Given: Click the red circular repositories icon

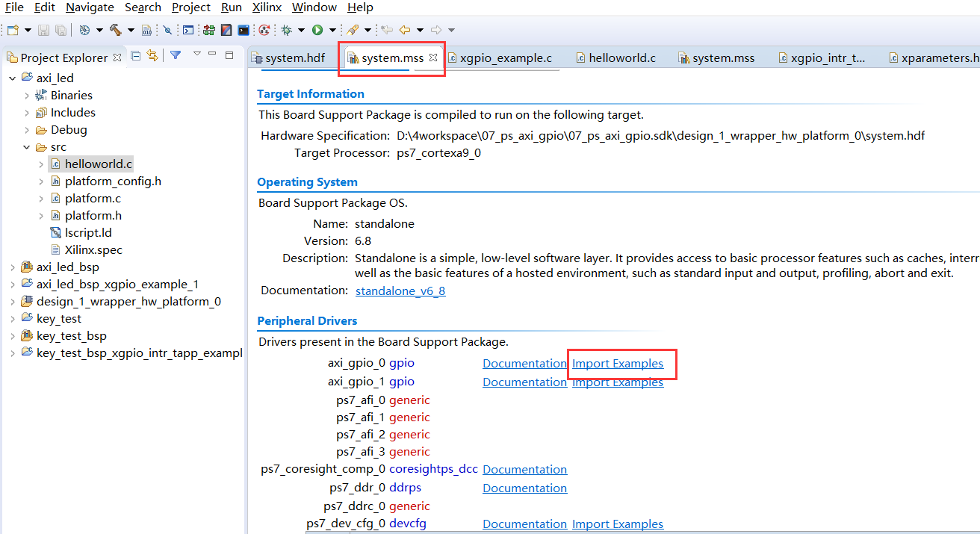Looking at the screenshot, I should coord(264,31).
